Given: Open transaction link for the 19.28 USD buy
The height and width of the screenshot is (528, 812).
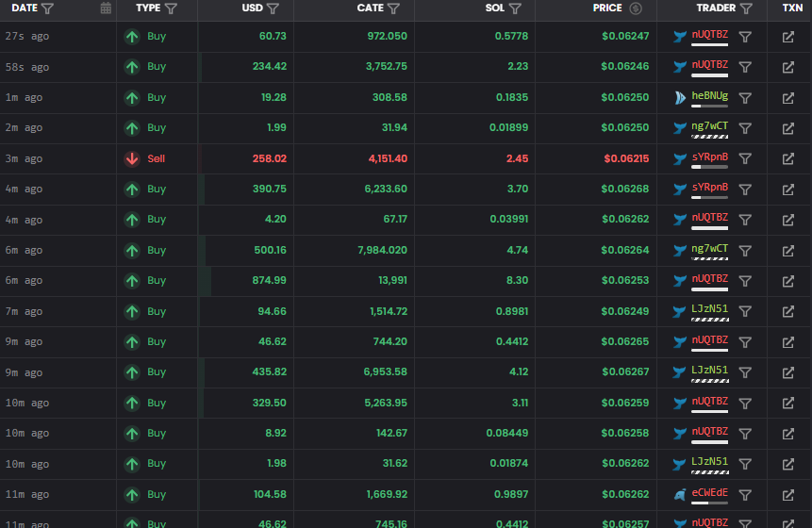Looking at the screenshot, I should pos(788,98).
